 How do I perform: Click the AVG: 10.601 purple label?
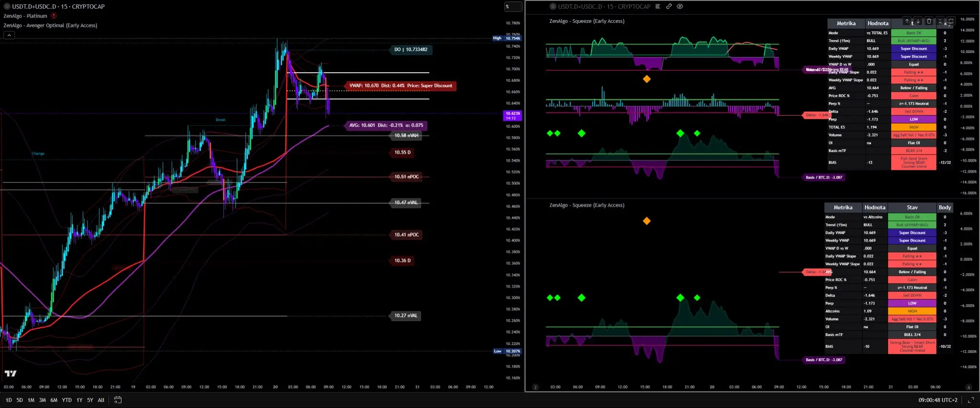tap(386, 125)
